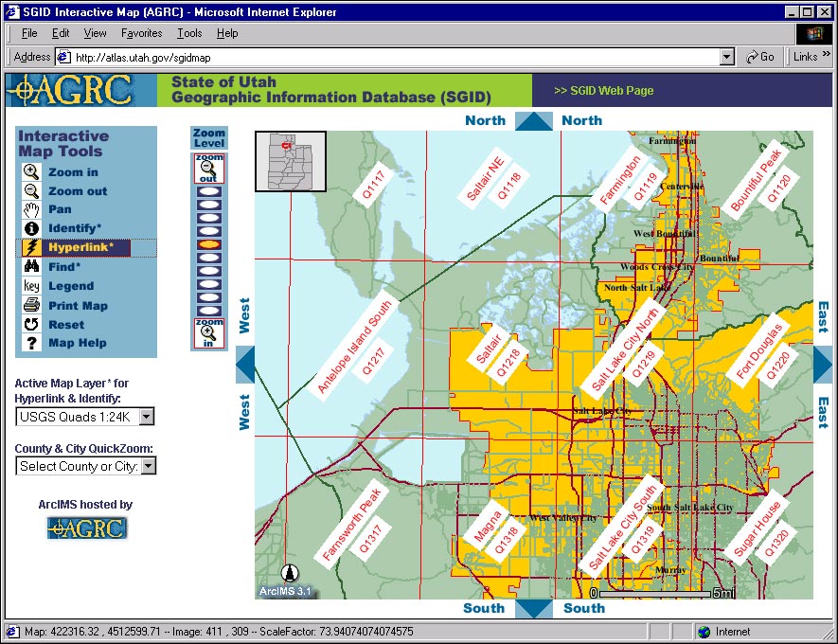Image resolution: width=838 pixels, height=644 pixels.
Task: Pan map north with up arrow
Action: [533, 121]
